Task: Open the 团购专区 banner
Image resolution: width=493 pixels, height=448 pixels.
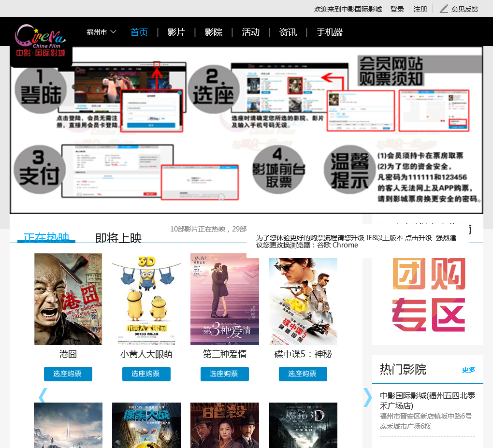Action: pyautogui.click(x=428, y=294)
